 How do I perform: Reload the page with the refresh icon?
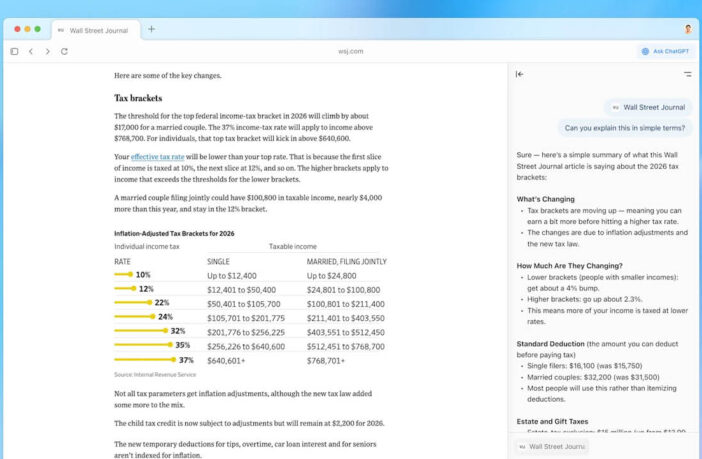pyautogui.click(x=64, y=51)
